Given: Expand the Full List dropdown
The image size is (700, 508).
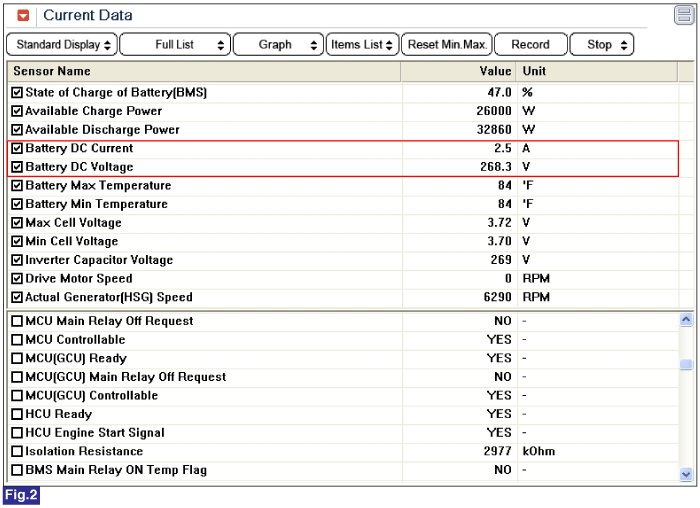Looking at the screenshot, I should 174,45.
